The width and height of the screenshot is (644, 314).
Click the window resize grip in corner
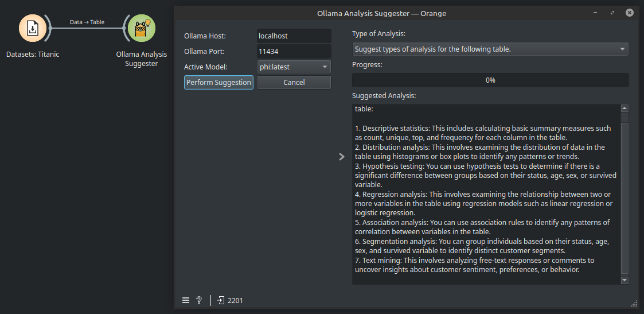pos(634,303)
